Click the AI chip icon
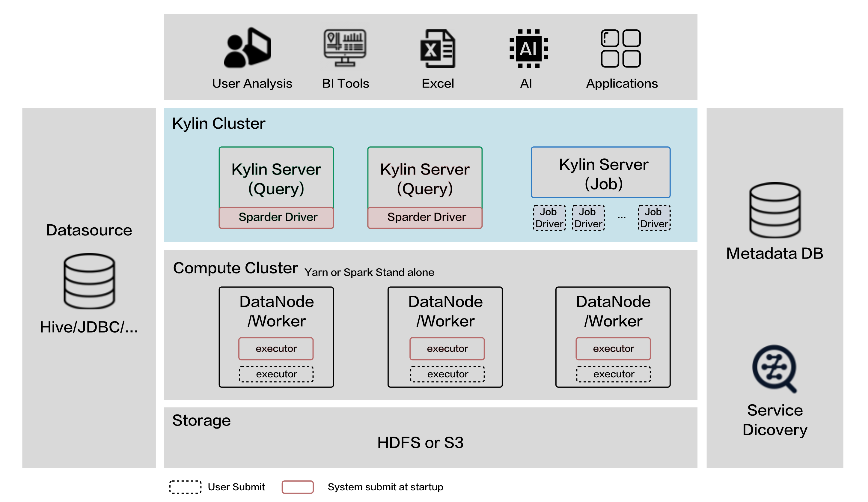Viewport: 868px width, 502px height. point(528,49)
